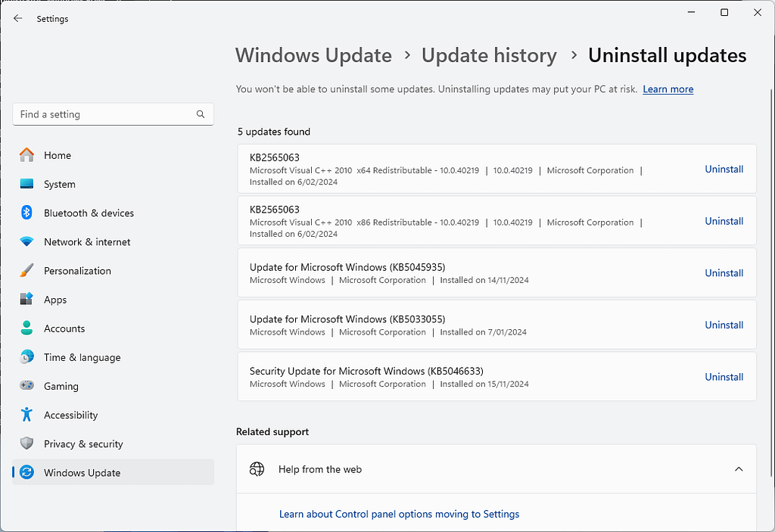Select the System icon in the sidebar
775x532 pixels.
coord(28,184)
